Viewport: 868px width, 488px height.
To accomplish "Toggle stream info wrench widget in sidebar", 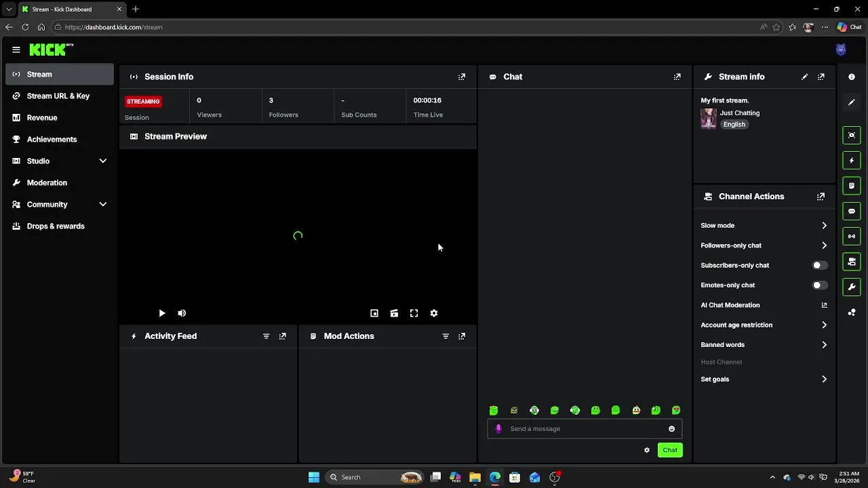I will 852,287.
